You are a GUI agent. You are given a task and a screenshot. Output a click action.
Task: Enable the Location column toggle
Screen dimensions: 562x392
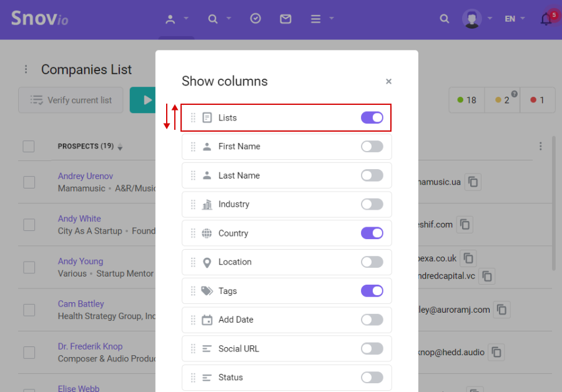[372, 262]
